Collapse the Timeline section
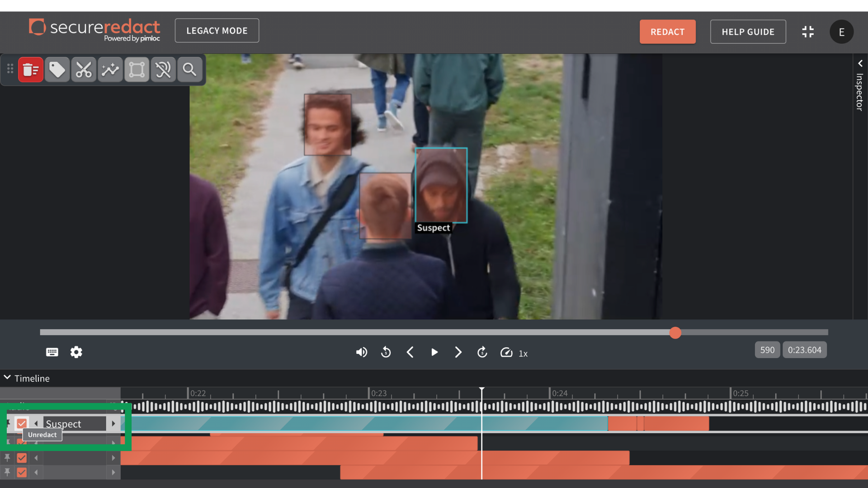868x488 pixels. (7, 377)
